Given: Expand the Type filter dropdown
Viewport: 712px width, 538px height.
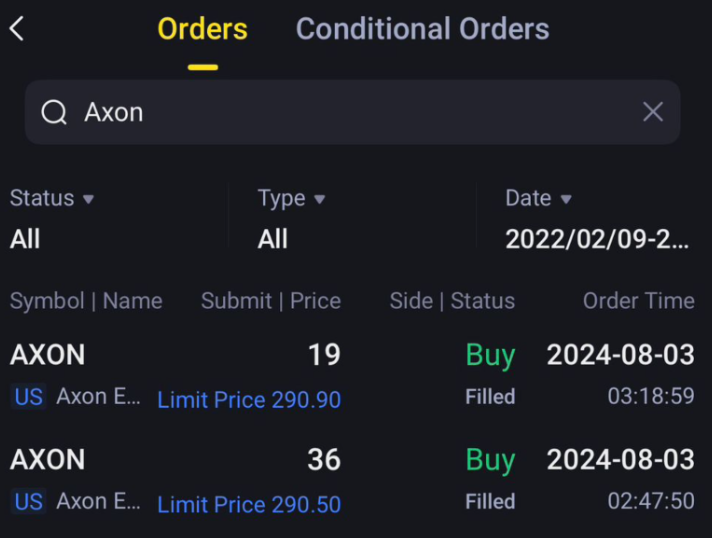Looking at the screenshot, I should (291, 199).
